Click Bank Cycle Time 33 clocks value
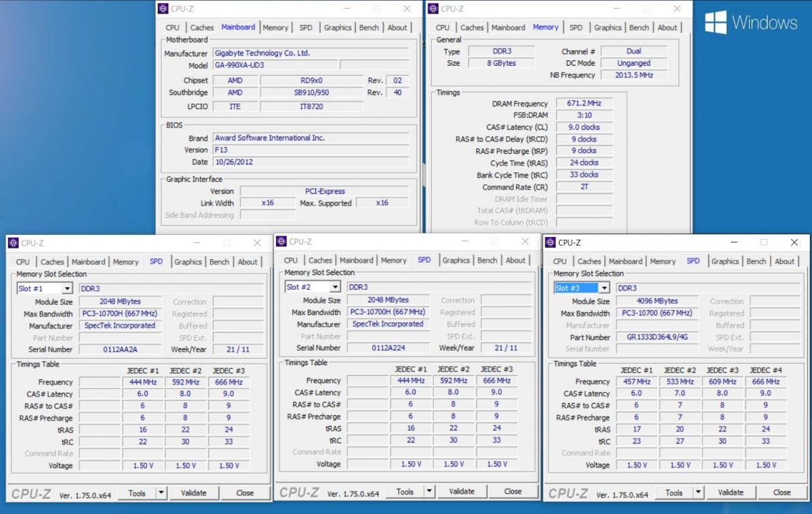This screenshot has width=812, height=514. [x=585, y=175]
